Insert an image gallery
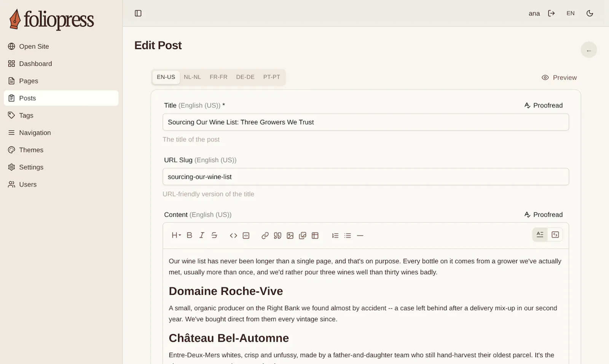Viewport: 609px width, 364px height. [x=303, y=235]
